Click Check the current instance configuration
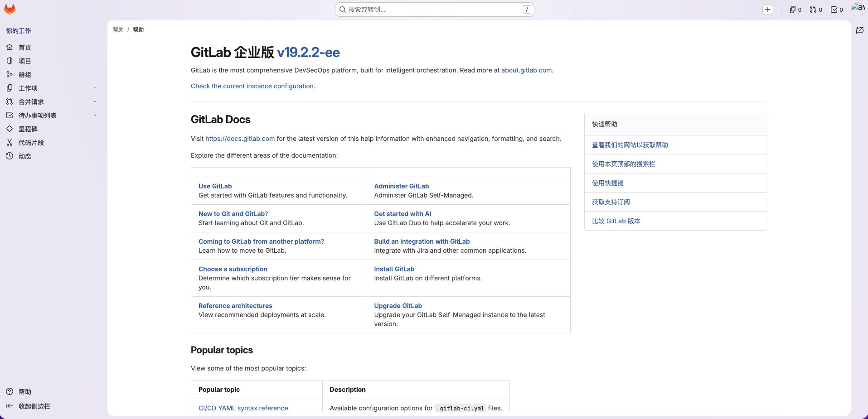Screen dimensions: 868x419 (253, 86)
